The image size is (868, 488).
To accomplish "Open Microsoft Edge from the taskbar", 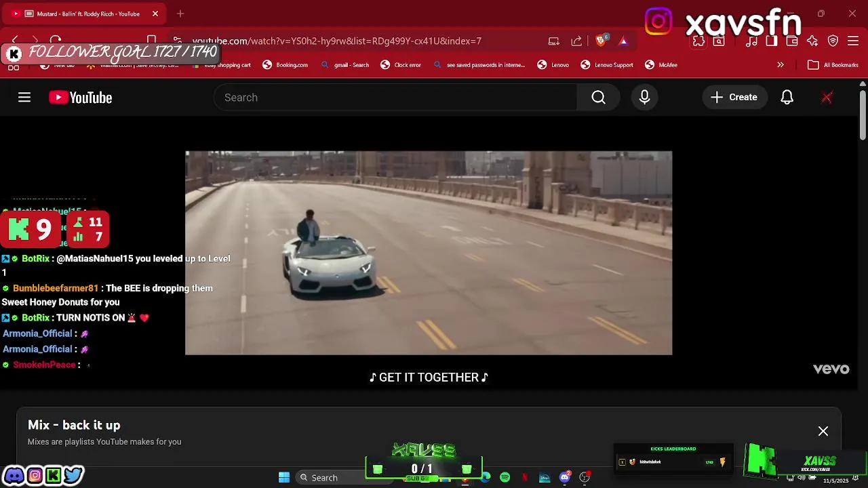I will point(486,478).
